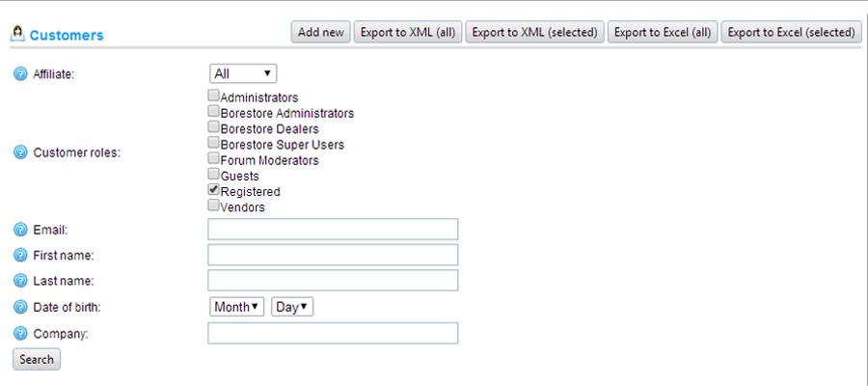868x386 pixels.
Task: Click Export to XML (all)
Action: coord(408,33)
